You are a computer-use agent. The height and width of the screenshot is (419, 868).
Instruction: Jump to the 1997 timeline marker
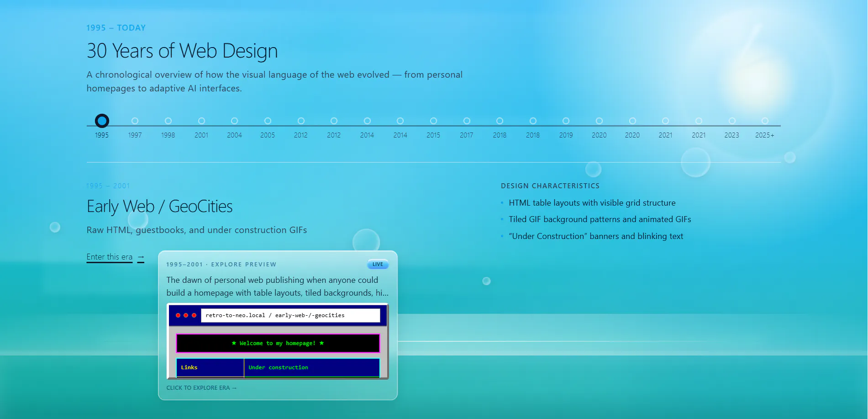click(x=135, y=121)
